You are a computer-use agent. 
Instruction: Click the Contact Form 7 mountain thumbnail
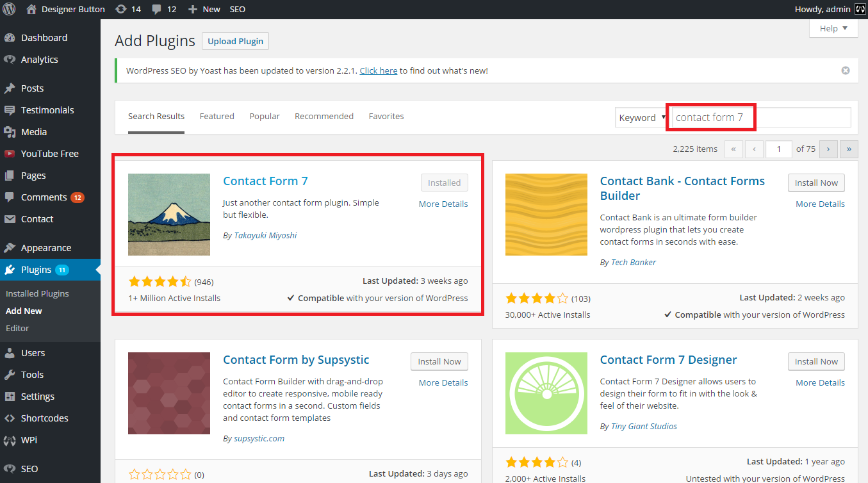pos(169,215)
